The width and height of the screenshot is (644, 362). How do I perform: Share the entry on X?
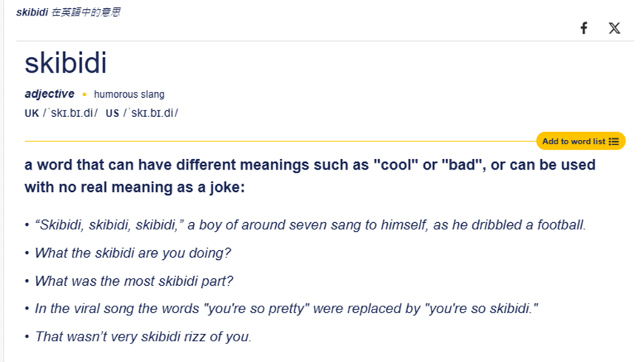point(614,28)
